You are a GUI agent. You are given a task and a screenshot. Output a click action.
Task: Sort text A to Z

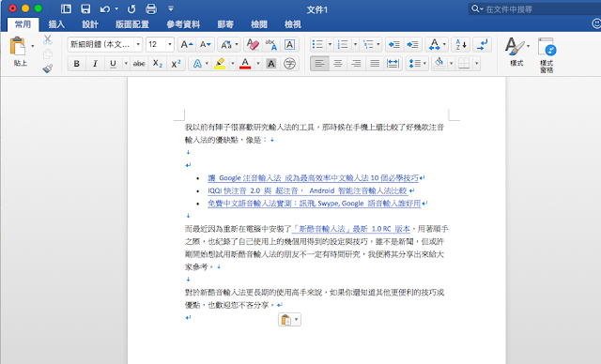[461, 45]
